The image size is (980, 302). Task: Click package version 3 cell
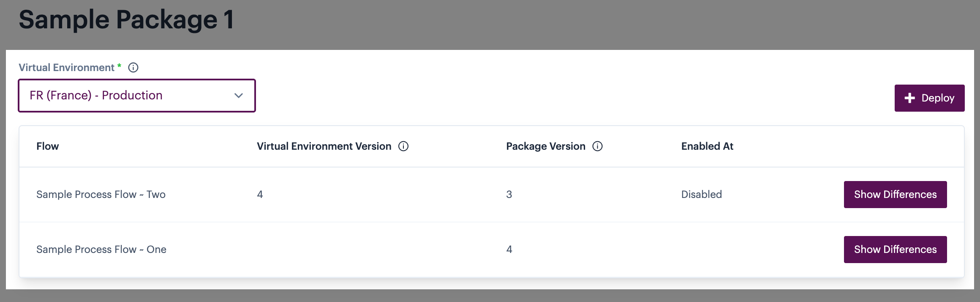point(509,195)
